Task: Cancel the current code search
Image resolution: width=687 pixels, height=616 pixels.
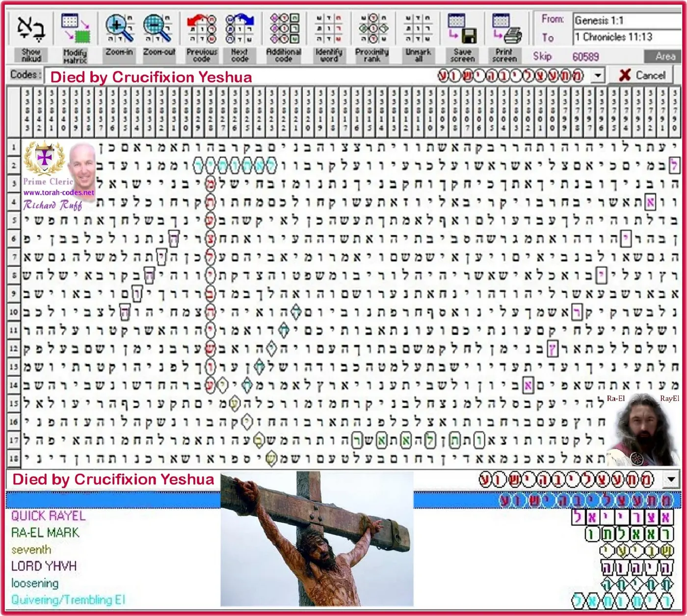Action: 642,75
